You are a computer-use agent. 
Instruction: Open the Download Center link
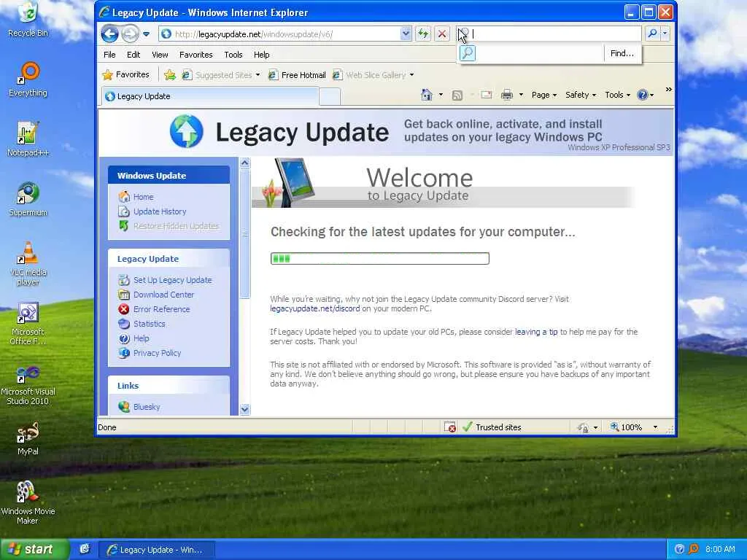tap(163, 295)
